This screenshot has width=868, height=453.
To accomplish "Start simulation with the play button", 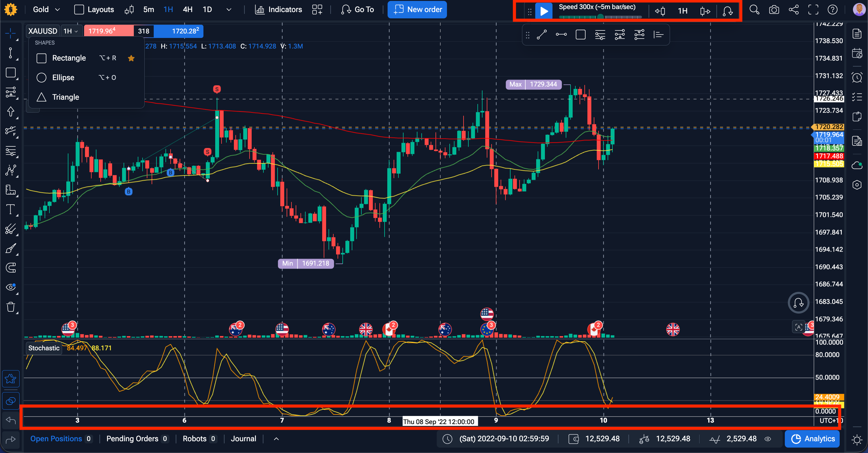I will tap(544, 11).
